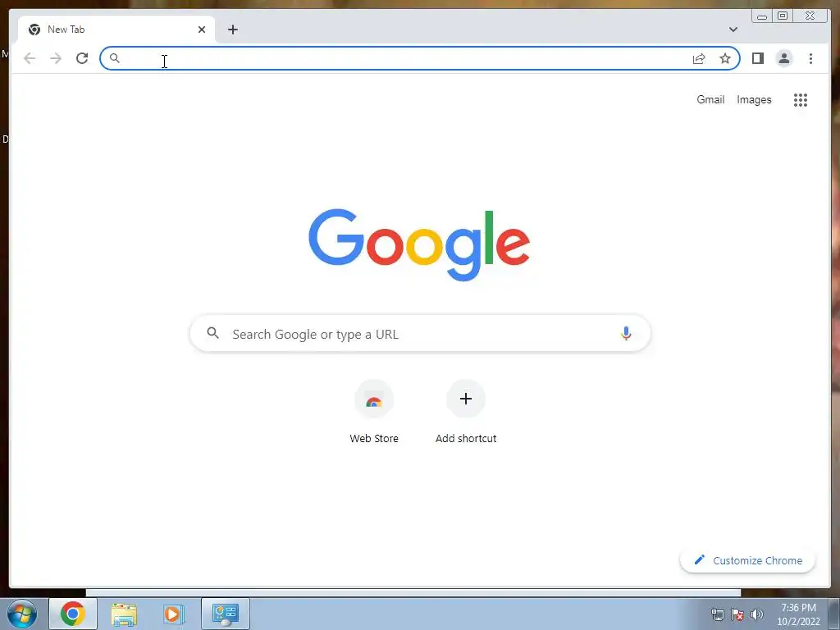840x630 pixels.
Task: Expand the tab search chevron
Action: (733, 30)
